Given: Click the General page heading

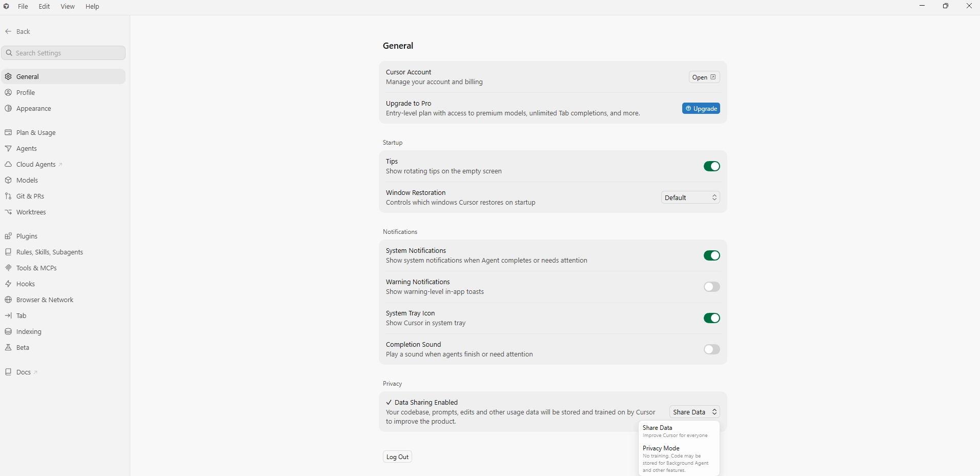Looking at the screenshot, I should (x=398, y=46).
